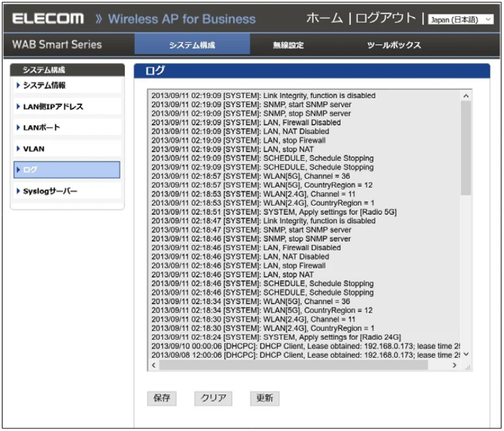Switch to the 無線設定 tab
This screenshot has width=504, height=431.
coord(289,45)
